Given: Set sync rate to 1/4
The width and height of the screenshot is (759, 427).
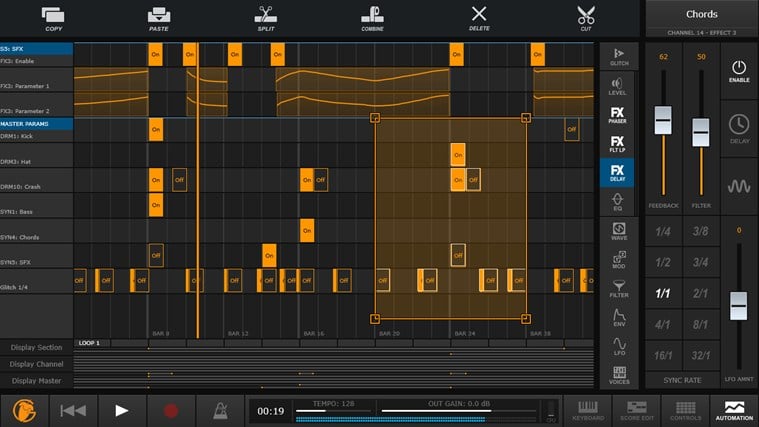Looking at the screenshot, I should coord(662,232).
